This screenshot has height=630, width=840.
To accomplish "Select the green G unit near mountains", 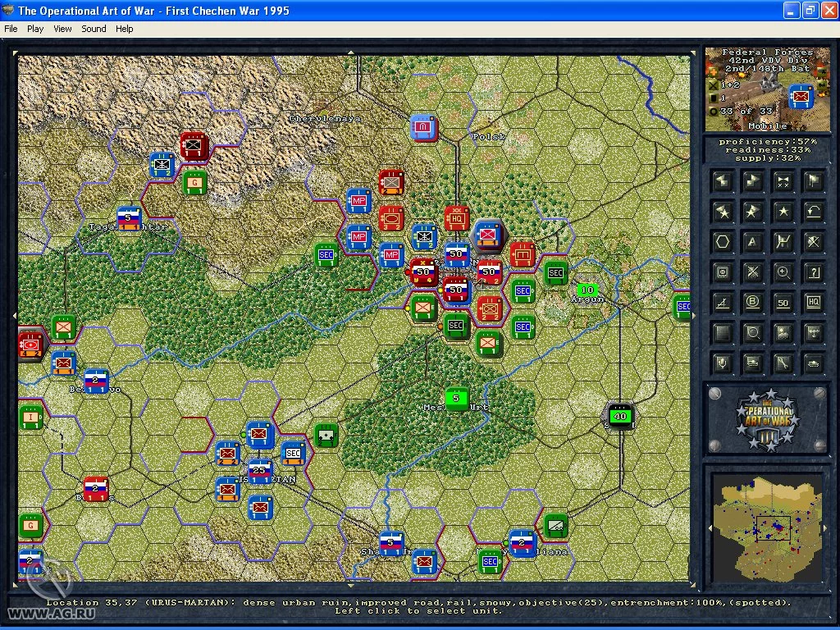I will click(x=194, y=183).
